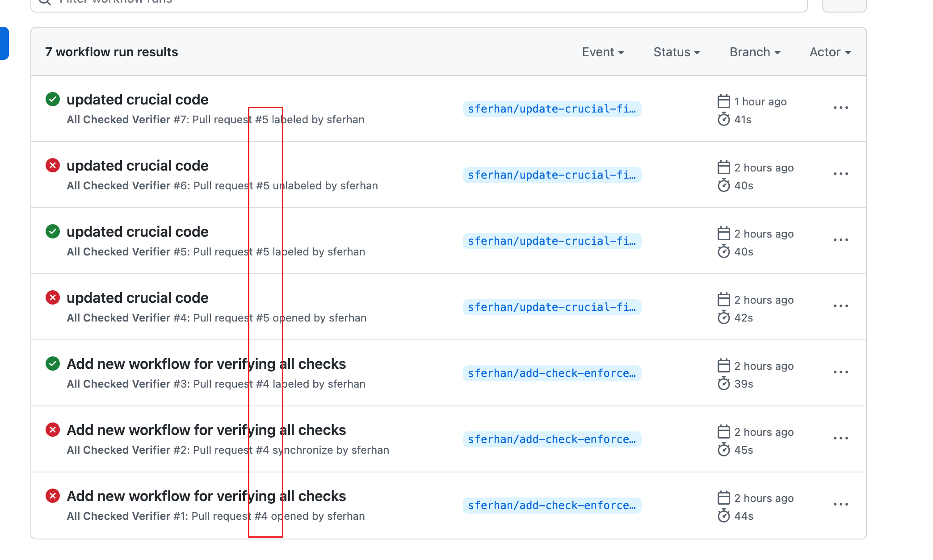
Task: Click calendar icon beside '1 hour ago'
Action: tap(723, 101)
